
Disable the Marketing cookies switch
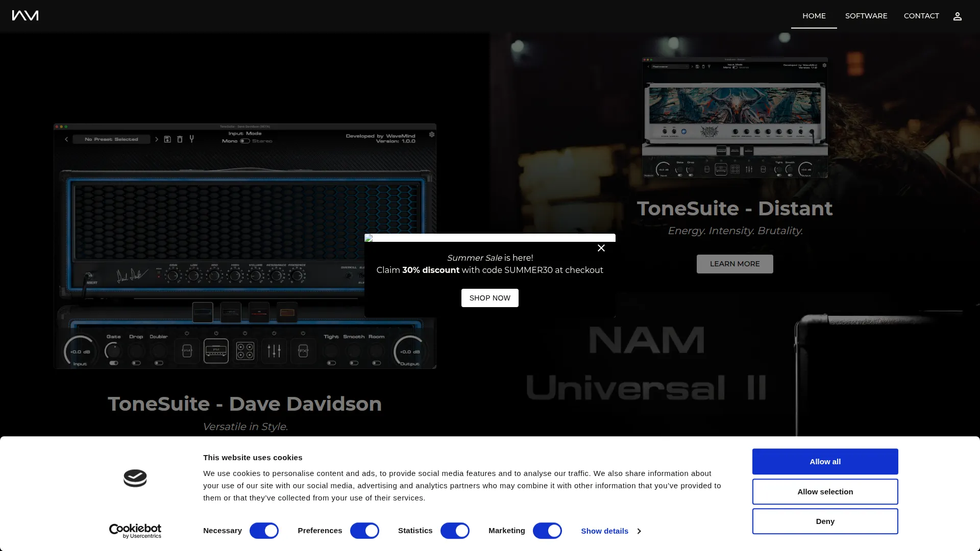click(x=547, y=531)
